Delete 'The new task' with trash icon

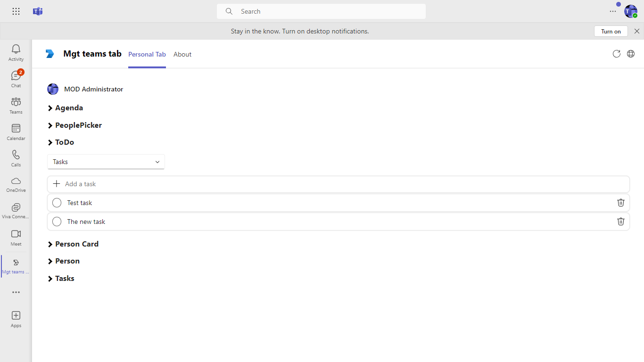(621, 222)
